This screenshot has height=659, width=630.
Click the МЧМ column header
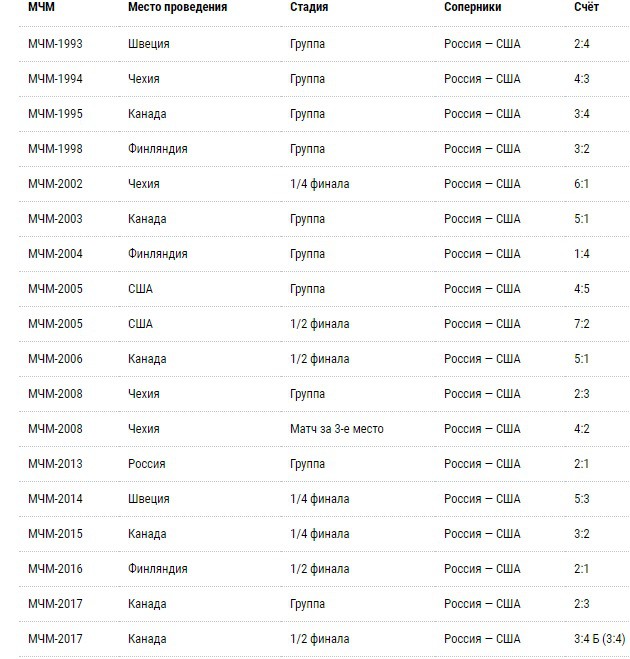[x=41, y=8]
